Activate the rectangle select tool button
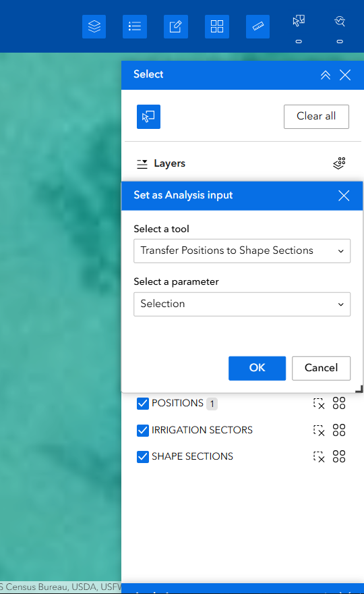The height and width of the screenshot is (594, 364). (x=148, y=117)
